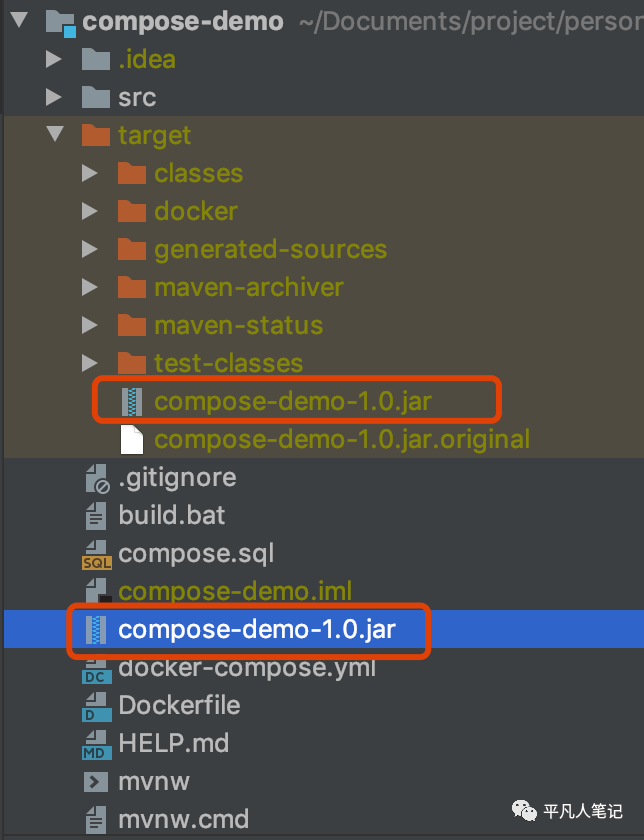The image size is (644, 840).
Task: Expand the src directory
Action: pos(55,97)
